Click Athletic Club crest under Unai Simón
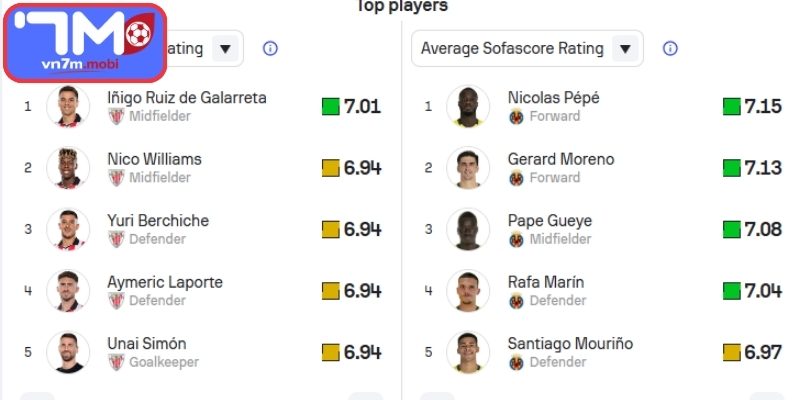 (x=116, y=362)
